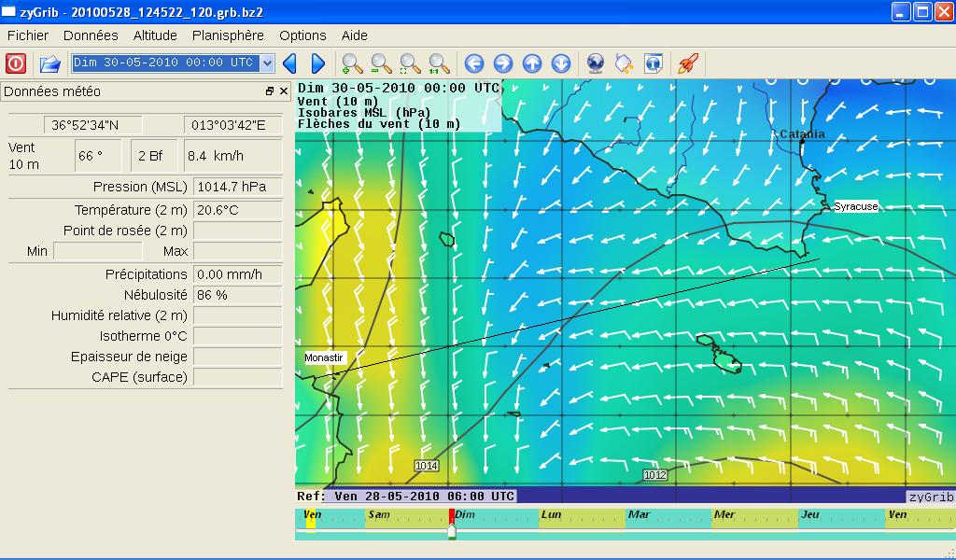
Task: Go to previous forecast date arrow
Action: coord(289,63)
